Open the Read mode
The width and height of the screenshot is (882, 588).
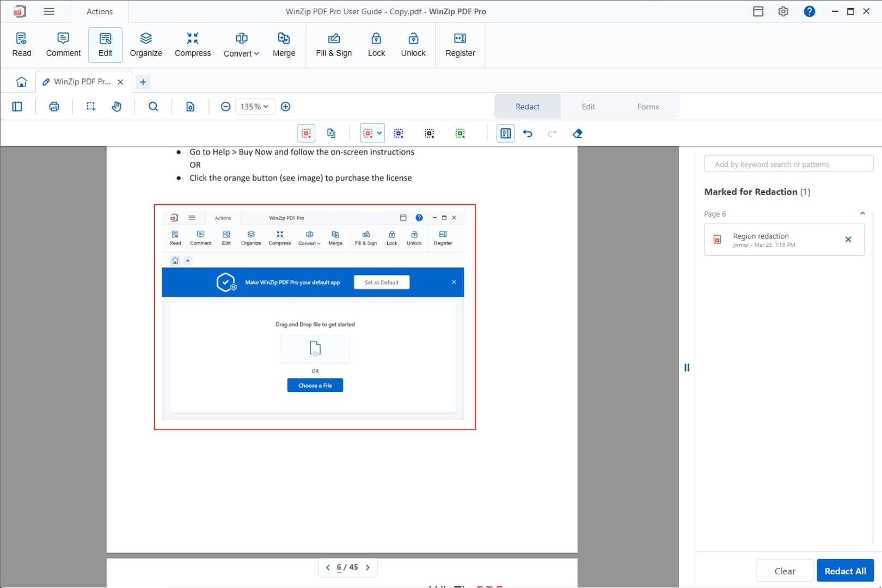tap(21, 45)
